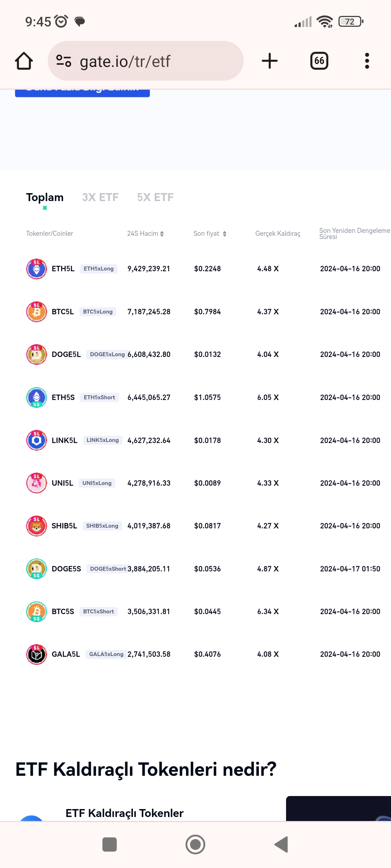Tap the DOGE5S token icon

(x=37, y=569)
